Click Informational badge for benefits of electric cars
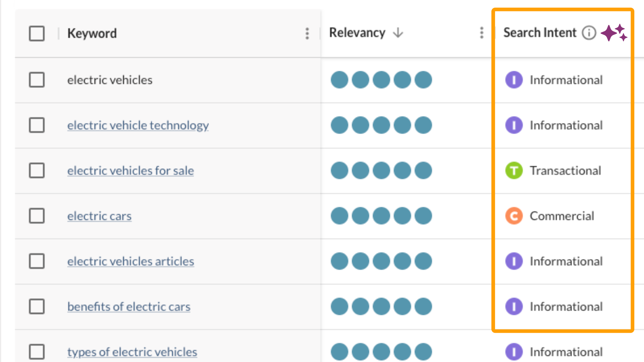This screenshot has width=644, height=362. coord(514,306)
